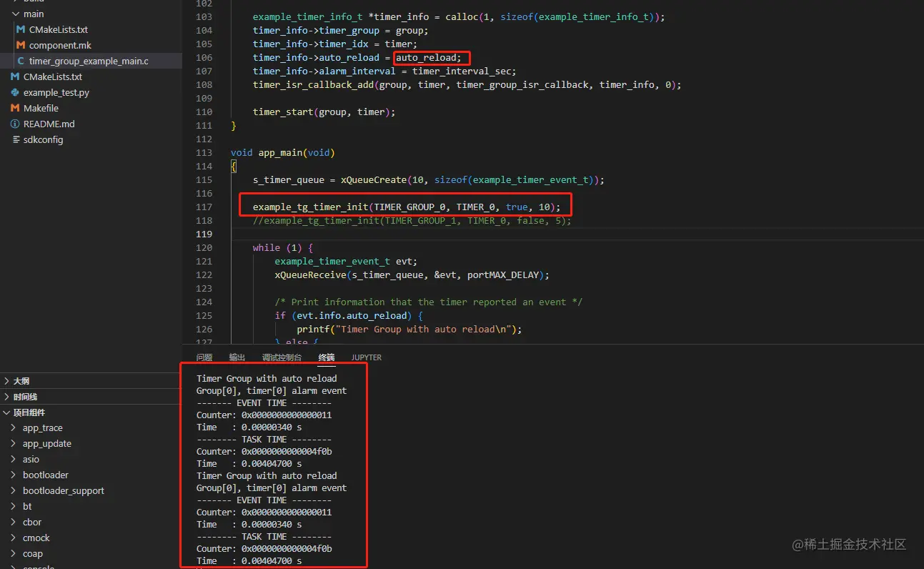The height and width of the screenshot is (569, 924).
Task: Select the bt component folder
Action: tap(27, 507)
